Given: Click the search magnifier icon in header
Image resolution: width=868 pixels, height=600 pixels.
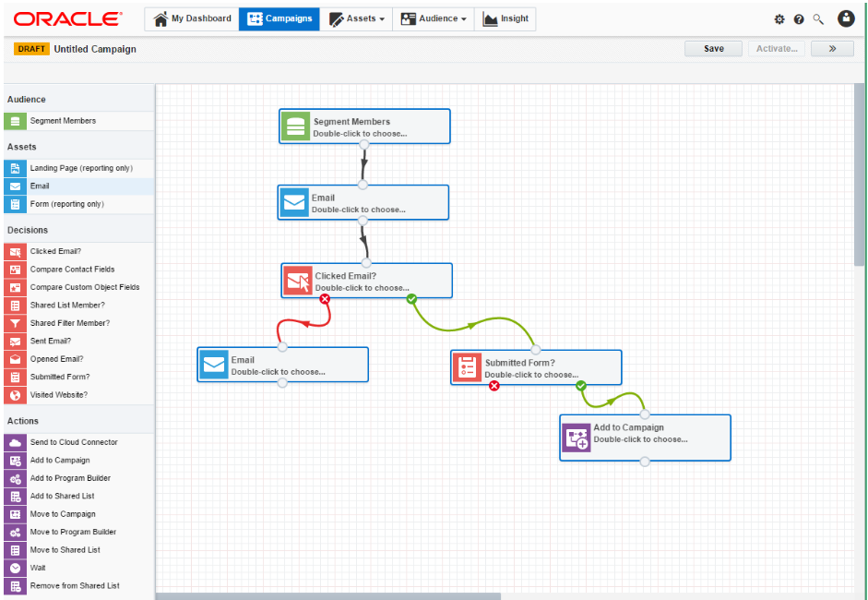Looking at the screenshot, I should pyautogui.click(x=818, y=19).
